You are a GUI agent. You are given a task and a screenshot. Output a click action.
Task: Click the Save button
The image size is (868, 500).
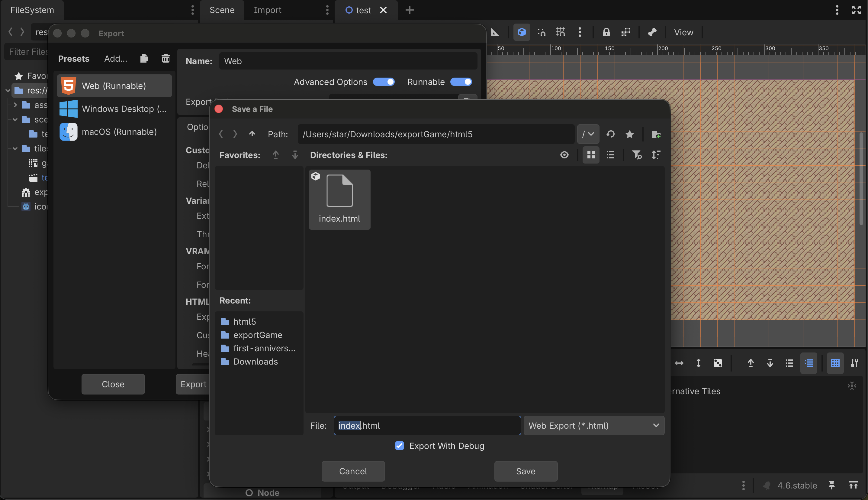(525, 471)
